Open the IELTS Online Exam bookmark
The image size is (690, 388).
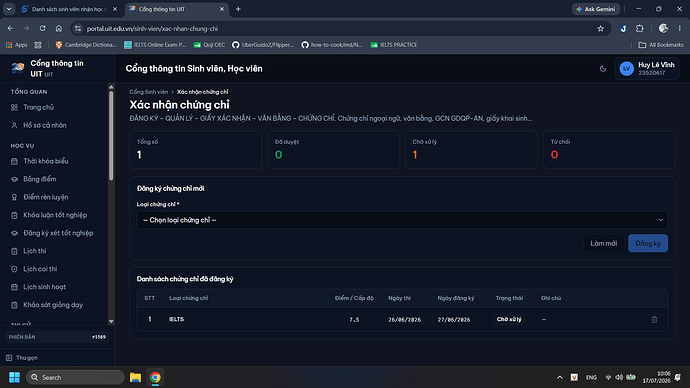pos(155,45)
